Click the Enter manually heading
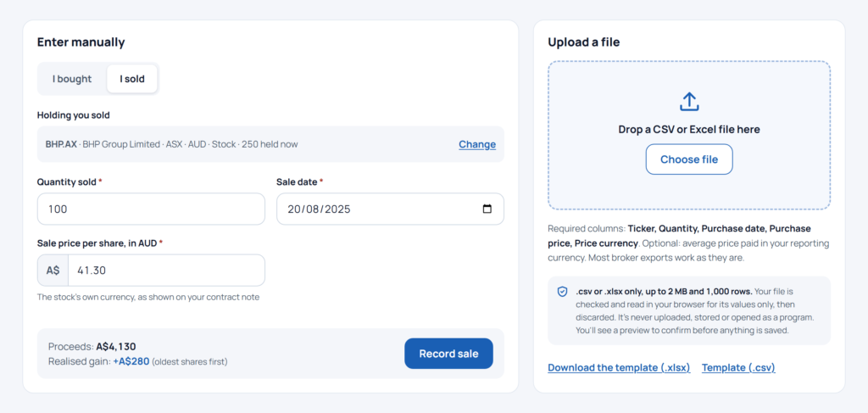Image resolution: width=868 pixels, height=413 pixels. tap(81, 42)
